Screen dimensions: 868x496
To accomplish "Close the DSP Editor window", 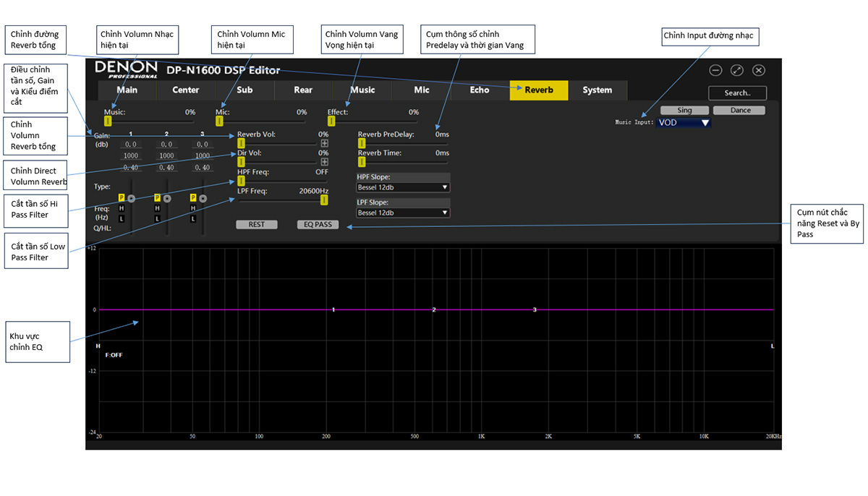I will tap(759, 70).
